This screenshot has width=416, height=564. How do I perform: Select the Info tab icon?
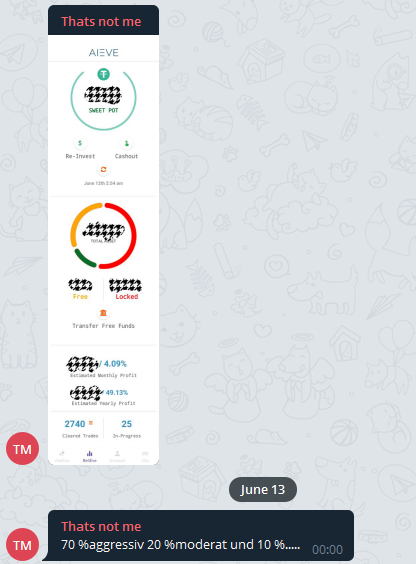pos(145,456)
